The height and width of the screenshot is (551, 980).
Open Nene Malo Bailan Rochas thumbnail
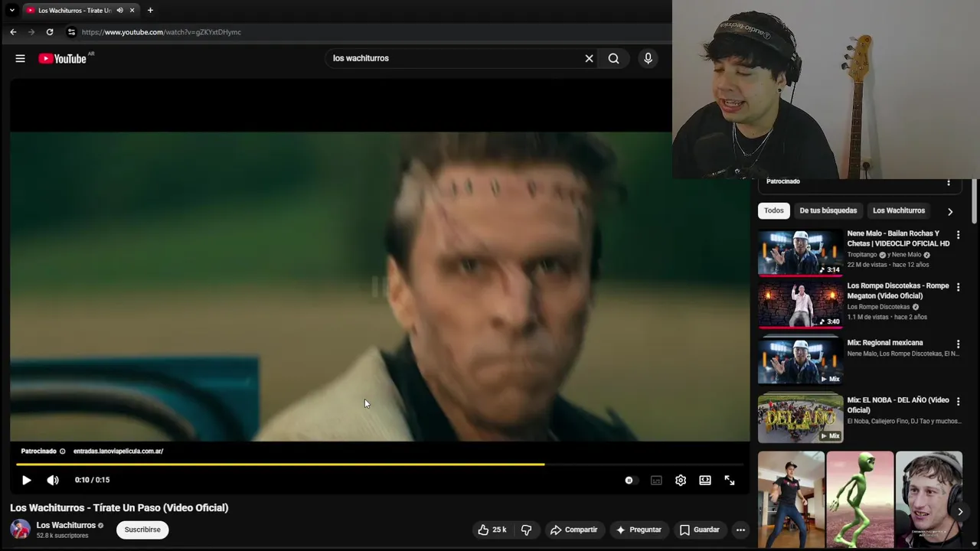(800, 253)
